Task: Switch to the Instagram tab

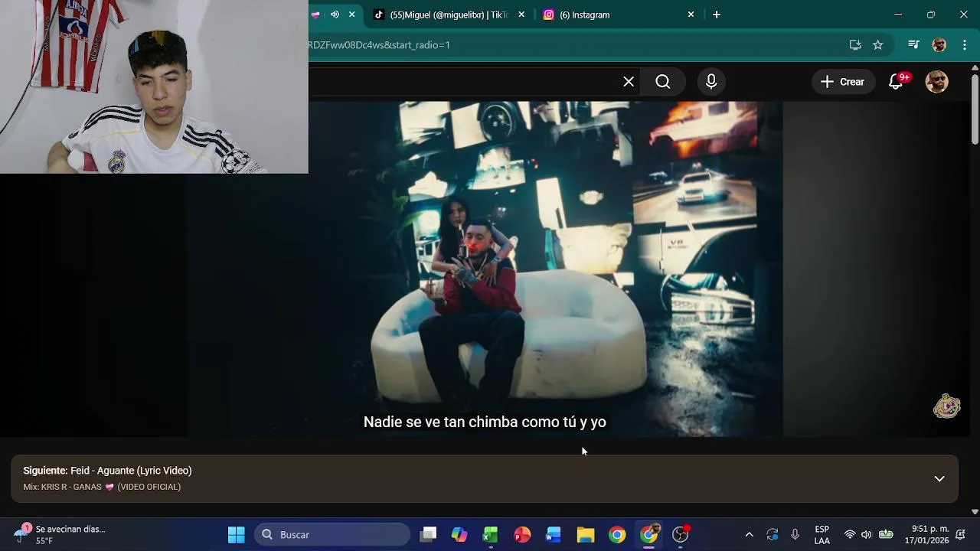Action: pos(585,15)
